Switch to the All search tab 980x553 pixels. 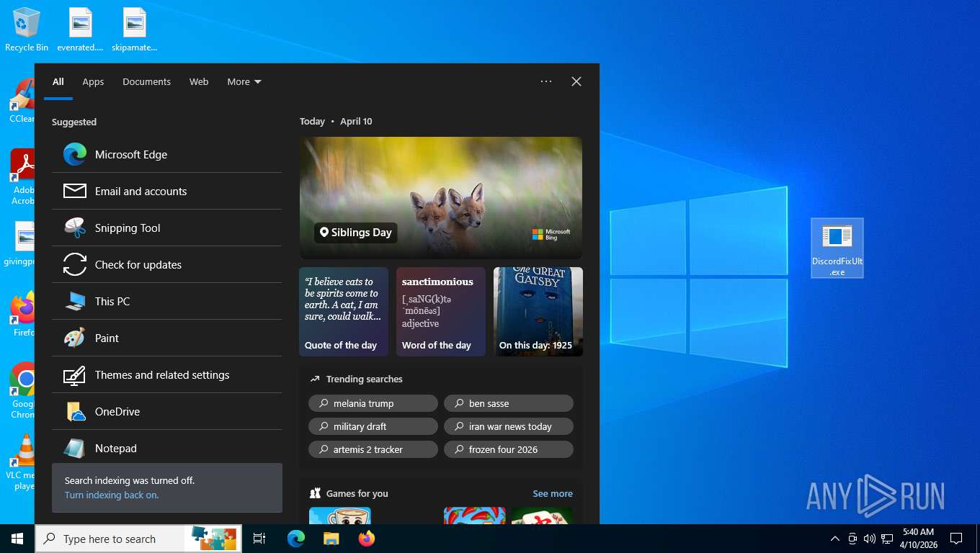[58, 81]
